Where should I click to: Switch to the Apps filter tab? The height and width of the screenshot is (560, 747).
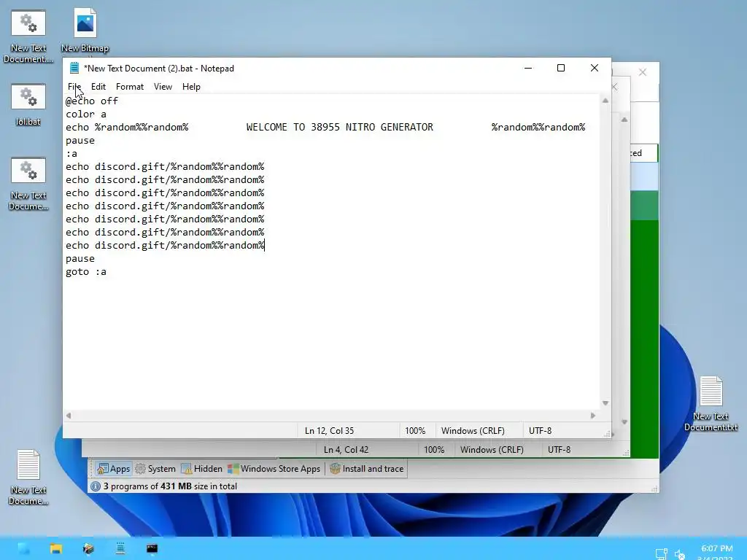(113, 469)
